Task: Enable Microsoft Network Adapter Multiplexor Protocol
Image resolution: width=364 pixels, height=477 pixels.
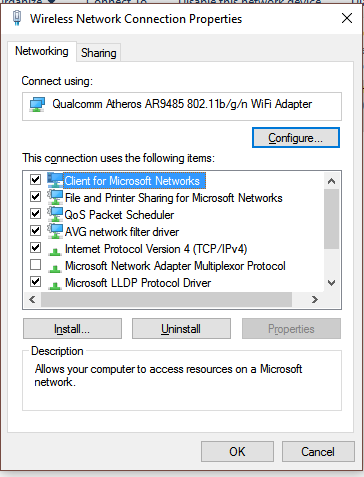Action: [35, 265]
